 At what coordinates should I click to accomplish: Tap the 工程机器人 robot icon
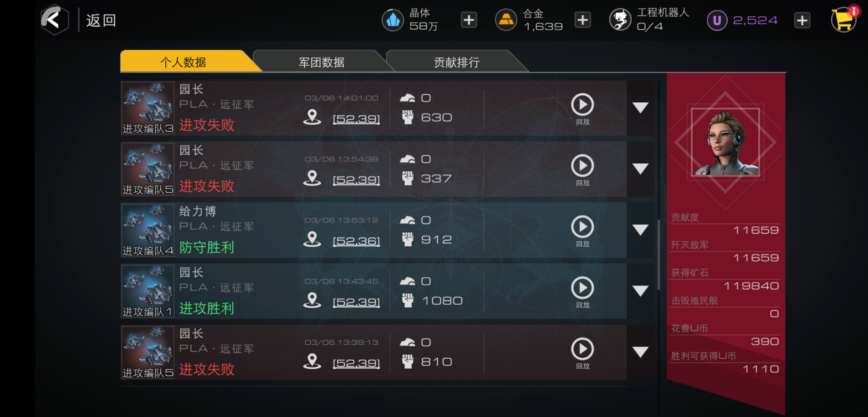tap(620, 20)
